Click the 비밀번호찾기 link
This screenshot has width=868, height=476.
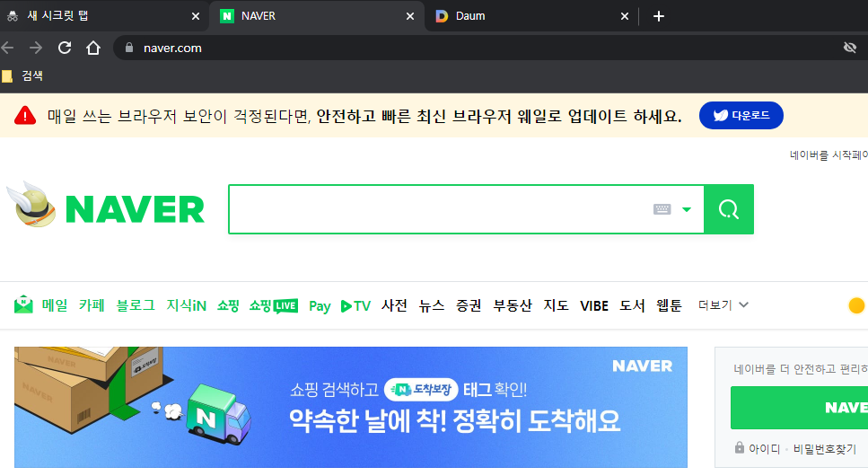pyautogui.click(x=824, y=448)
